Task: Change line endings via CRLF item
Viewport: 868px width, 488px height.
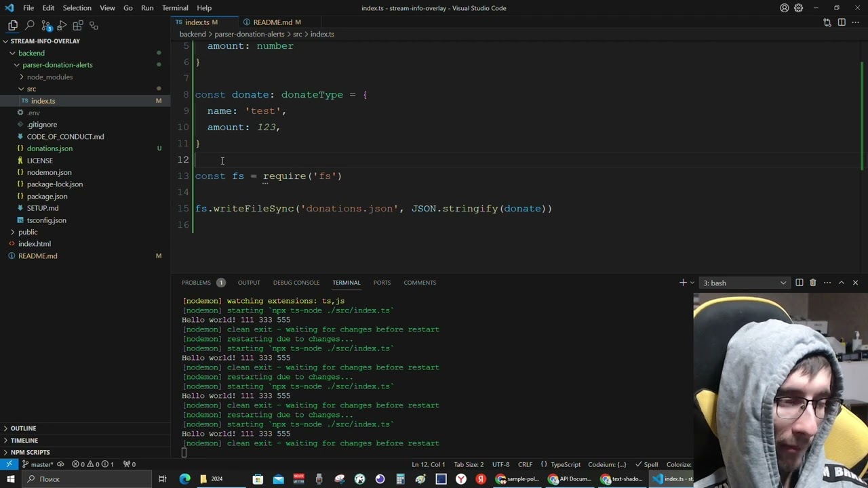Action: click(525, 464)
